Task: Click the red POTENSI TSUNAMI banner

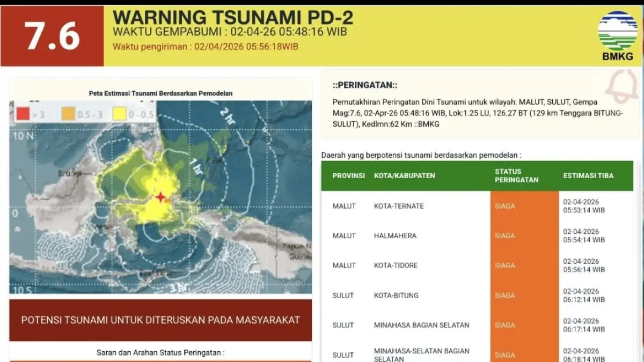Action: pyautogui.click(x=160, y=320)
